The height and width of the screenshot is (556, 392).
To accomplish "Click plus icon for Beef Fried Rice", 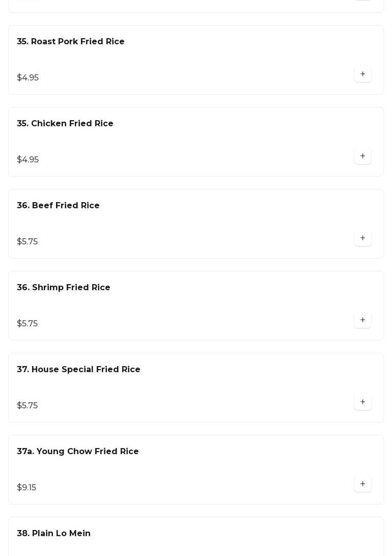I will click(362, 238).
